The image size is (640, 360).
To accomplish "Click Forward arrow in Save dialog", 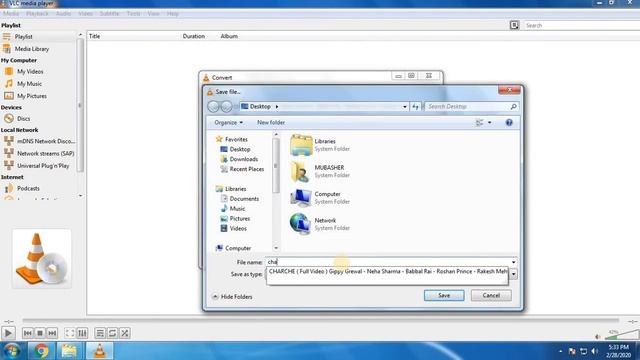I will 226,107.
